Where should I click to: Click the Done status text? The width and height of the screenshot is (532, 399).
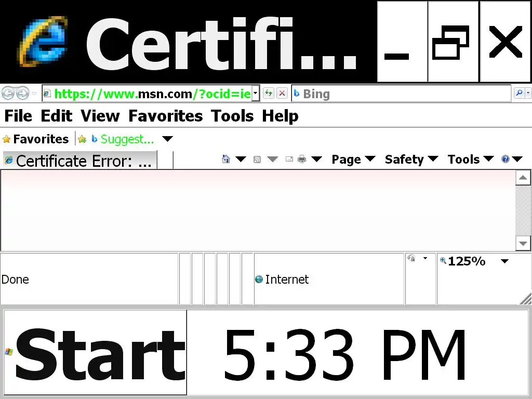tap(15, 280)
